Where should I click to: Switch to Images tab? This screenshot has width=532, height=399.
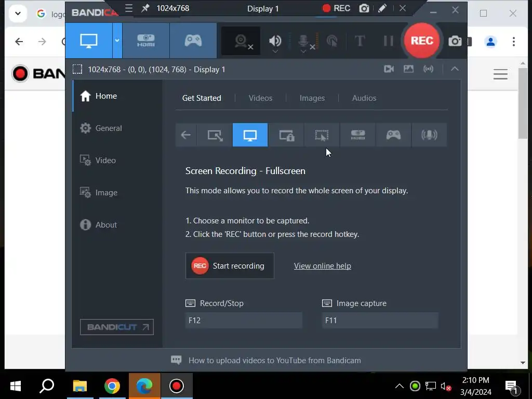tap(312, 98)
